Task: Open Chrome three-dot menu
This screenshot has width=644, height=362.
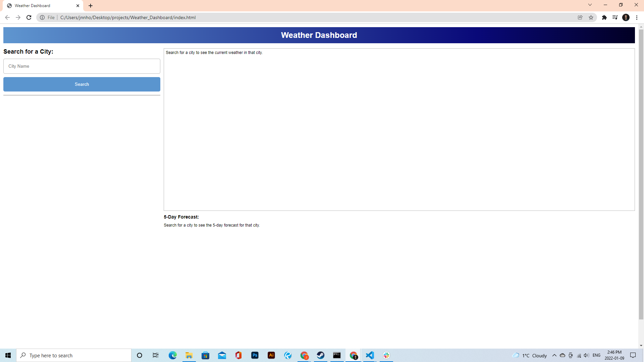Action: point(637,17)
